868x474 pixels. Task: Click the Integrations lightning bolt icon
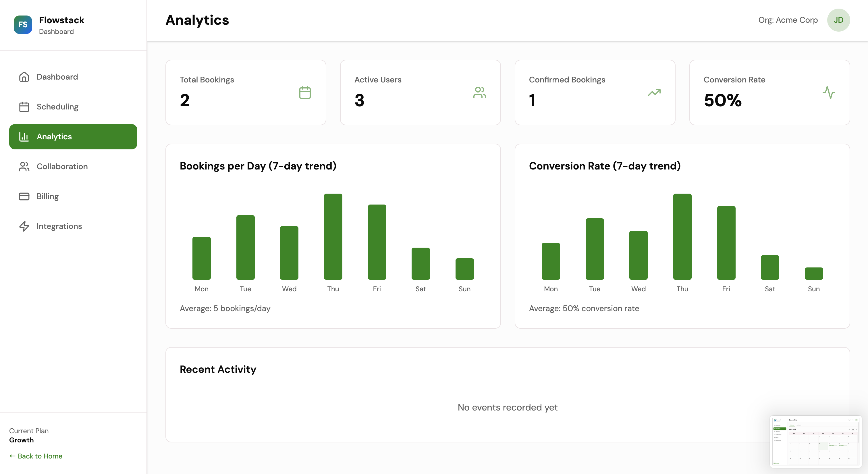coord(24,226)
